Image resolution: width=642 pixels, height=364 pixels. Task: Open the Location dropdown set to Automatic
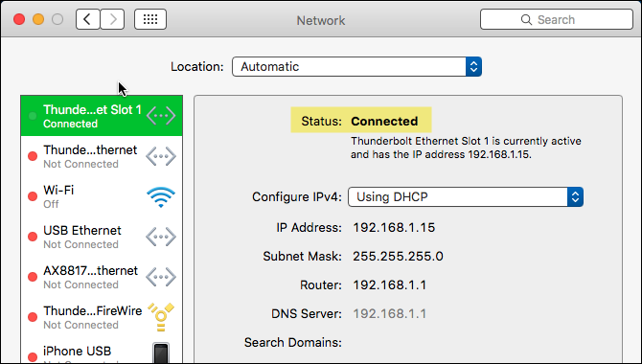(x=356, y=66)
